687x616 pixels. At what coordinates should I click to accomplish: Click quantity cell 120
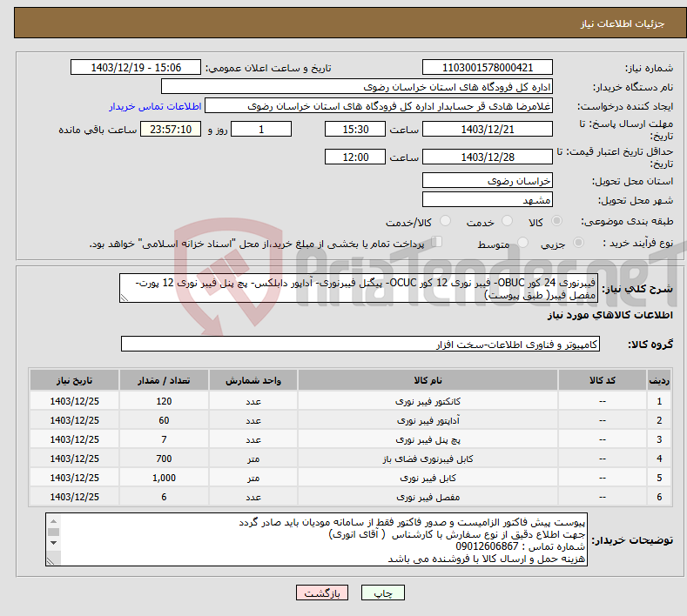coord(164,401)
